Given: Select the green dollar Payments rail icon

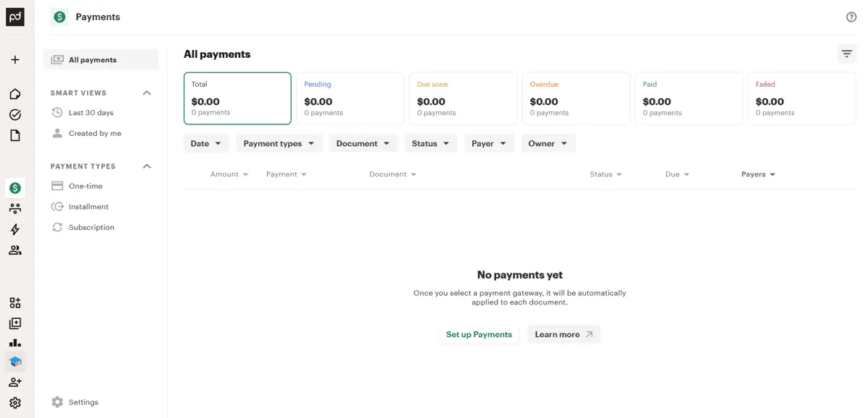Looking at the screenshot, I should click(x=15, y=188).
